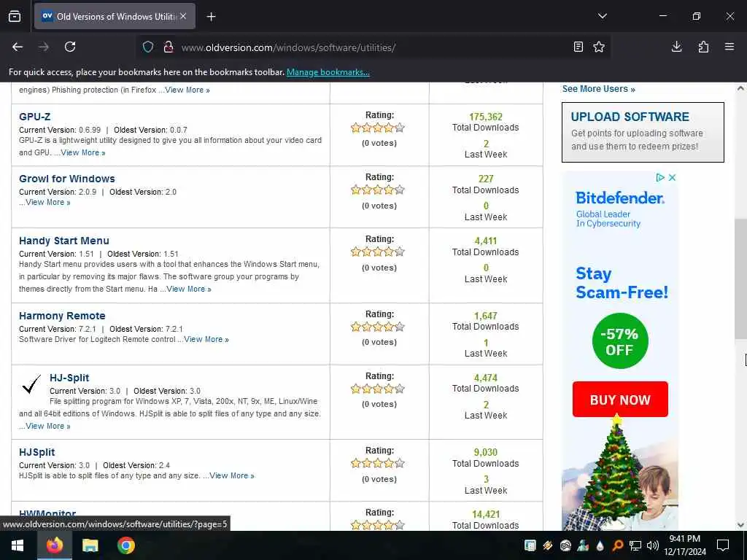Image resolution: width=747 pixels, height=560 pixels.
Task: Click the Bitdefender ad logo
Action: click(619, 198)
